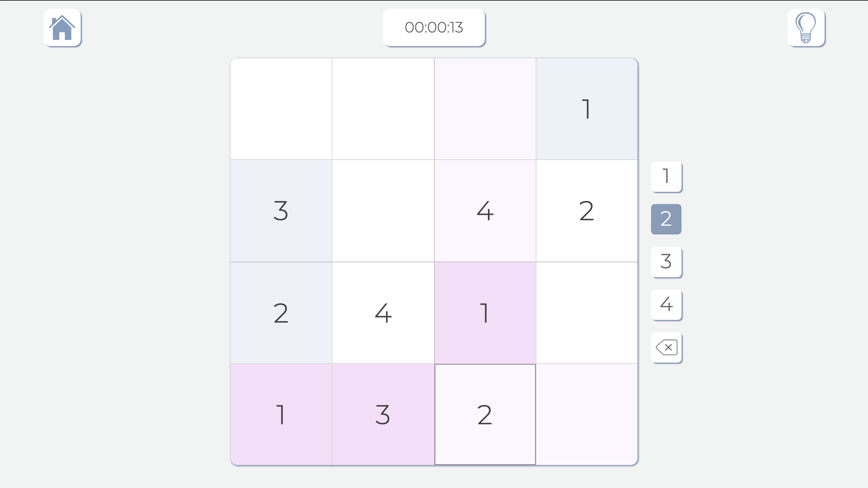Tap the house button in top left corner
The height and width of the screenshot is (488, 868).
point(62,28)
